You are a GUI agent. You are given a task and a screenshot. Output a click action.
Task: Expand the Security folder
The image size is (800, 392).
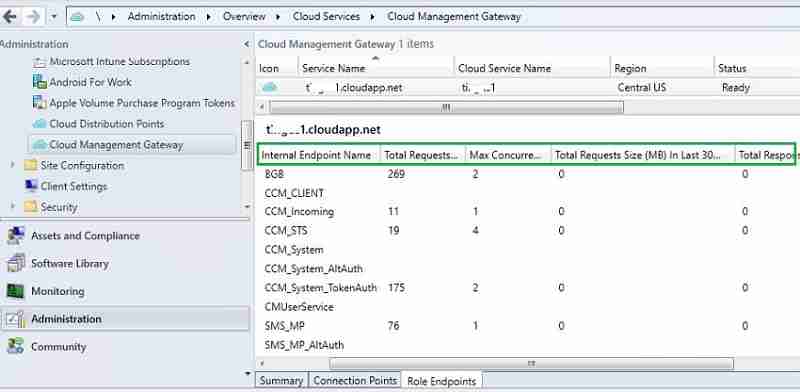click(12, 207)
